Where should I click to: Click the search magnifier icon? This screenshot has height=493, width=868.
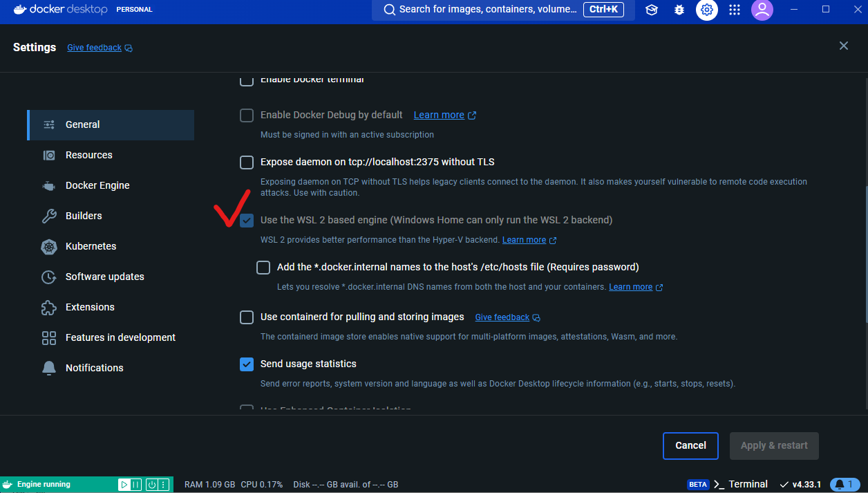point(389,10)
